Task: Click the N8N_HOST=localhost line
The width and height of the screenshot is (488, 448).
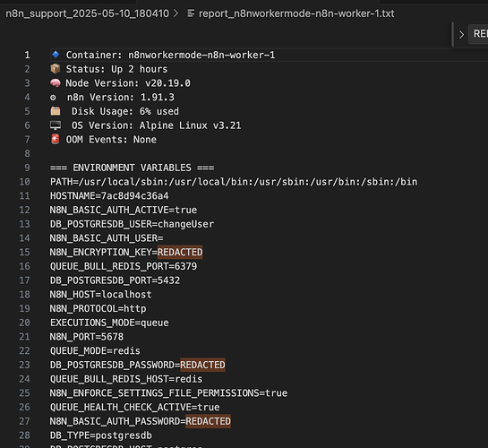Action: coord(101,294)
